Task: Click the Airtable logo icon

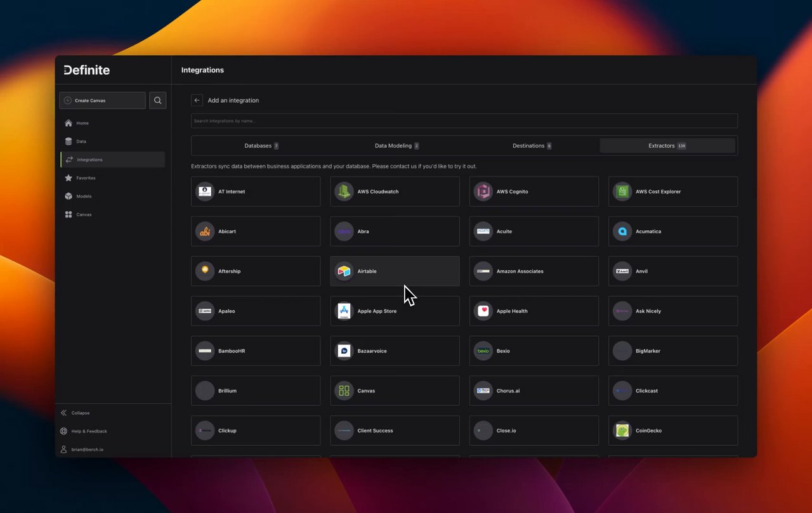Action: [x=344, y=271]
